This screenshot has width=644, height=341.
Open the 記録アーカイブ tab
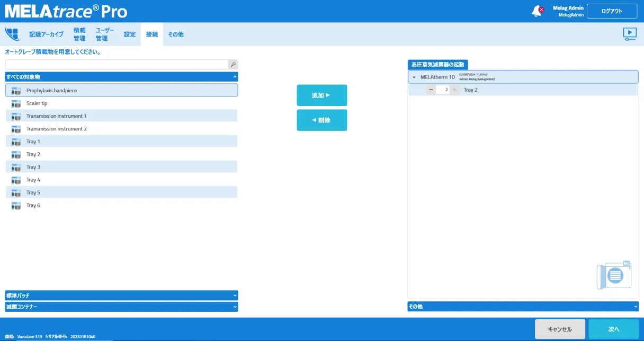point(46,34)
